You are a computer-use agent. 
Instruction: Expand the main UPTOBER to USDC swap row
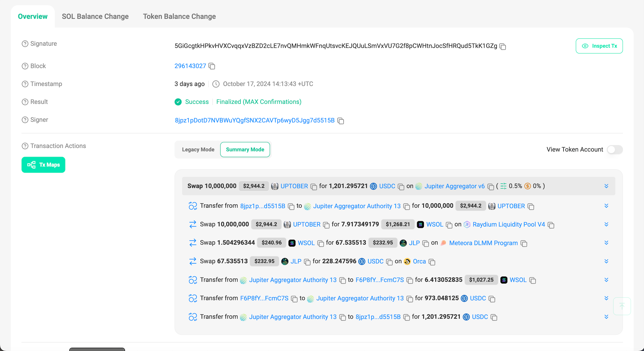pos(606,186)
